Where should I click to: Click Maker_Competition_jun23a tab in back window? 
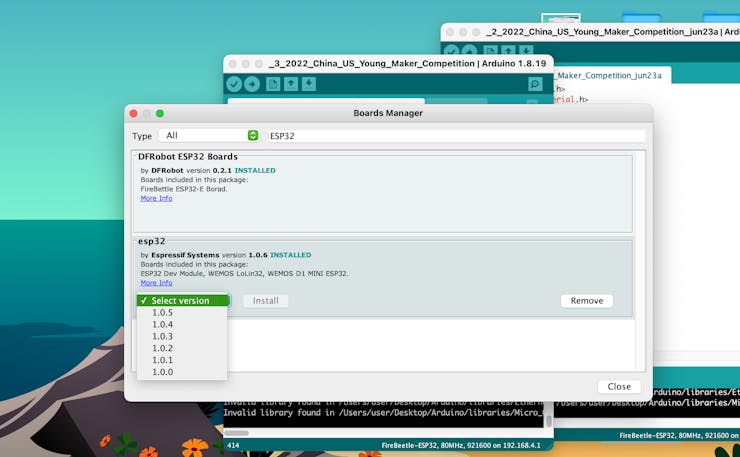pos(613,76)
